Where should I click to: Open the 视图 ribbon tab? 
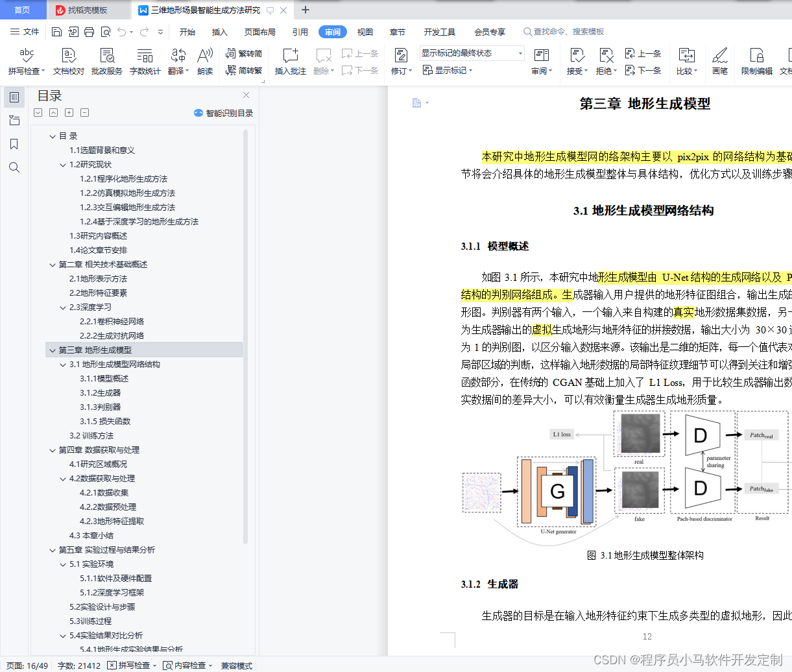click(365, 32)
